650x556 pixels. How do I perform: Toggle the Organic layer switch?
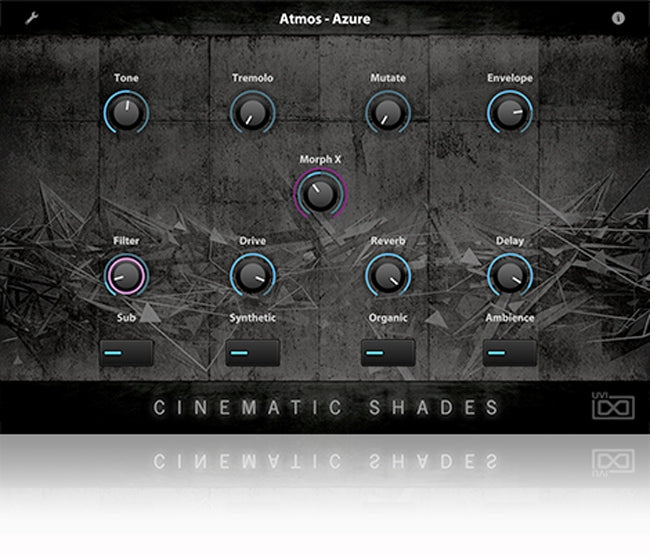[x=388, y=353]
